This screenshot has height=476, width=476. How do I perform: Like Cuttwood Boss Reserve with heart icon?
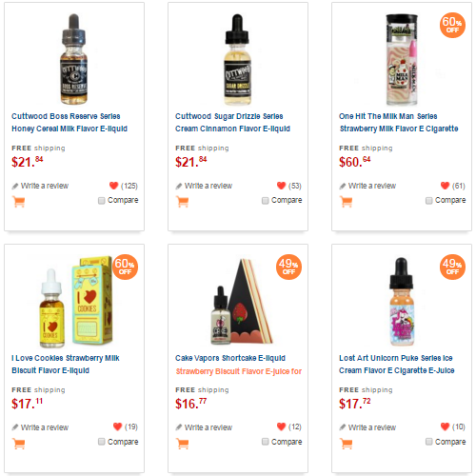click(113, 186)
